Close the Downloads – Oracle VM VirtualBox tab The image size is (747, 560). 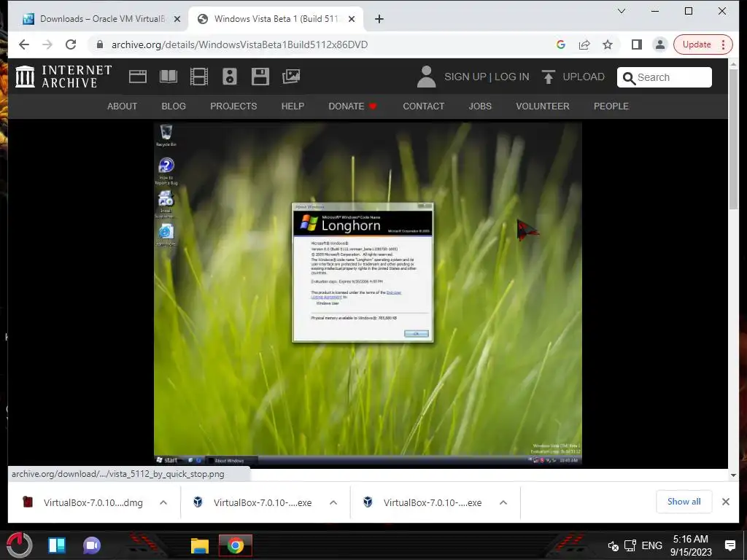(177, 19)
